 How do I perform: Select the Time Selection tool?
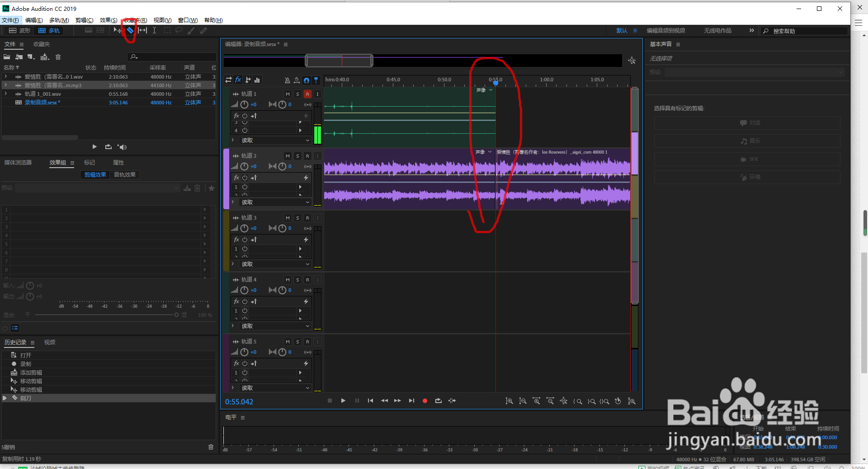pos(154,30)
